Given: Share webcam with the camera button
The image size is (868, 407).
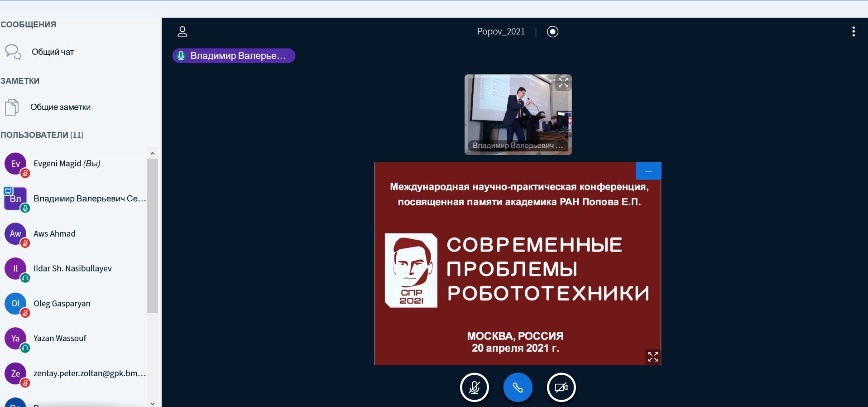Looking at the screenshot, I should pos(561,388).
